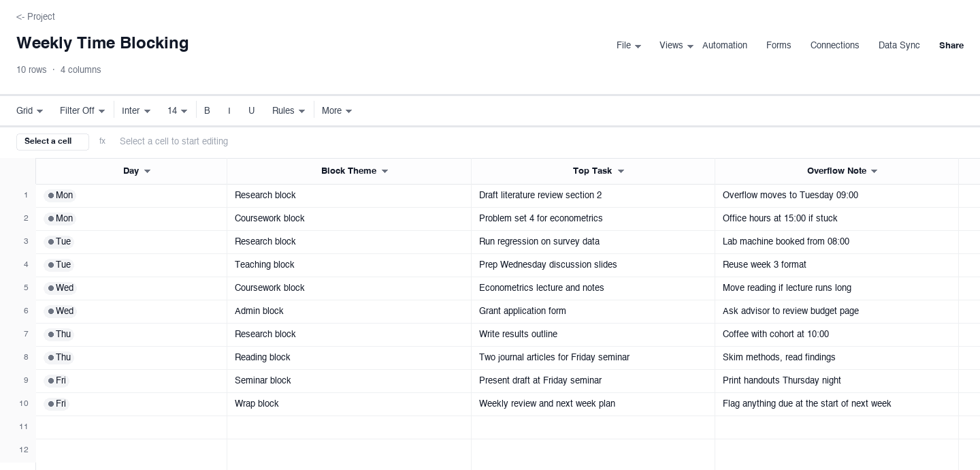The width and height of the screenshot is (980, 470).
Task: Open the Filter Off dropdown
Action: tap(82, 110)
